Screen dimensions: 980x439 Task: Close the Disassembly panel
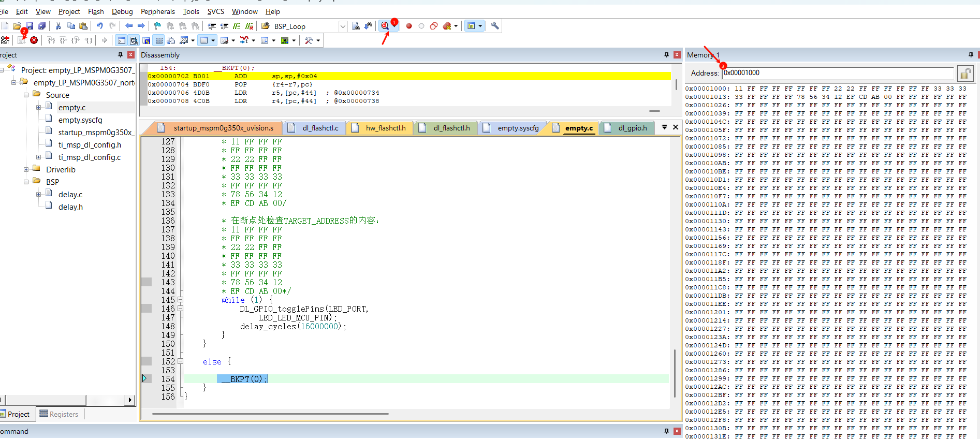[677, 55]
